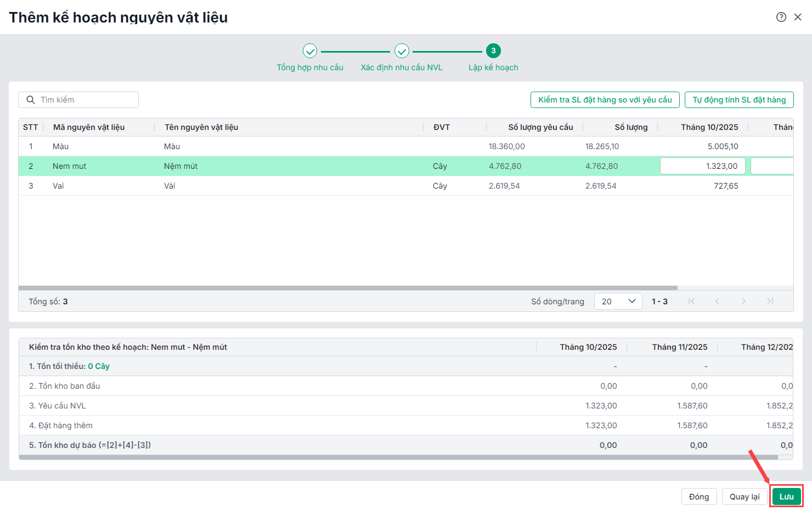This screenshot has height=511, width=812.
Task: Click Quay lại to go back
Action: pyautogui.click(x=744, y=496)
